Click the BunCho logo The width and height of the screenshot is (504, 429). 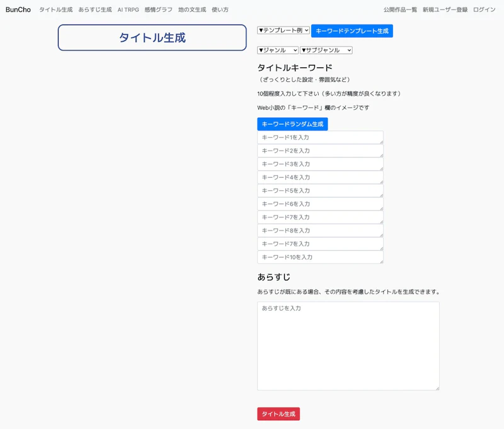tap(18, 9)
